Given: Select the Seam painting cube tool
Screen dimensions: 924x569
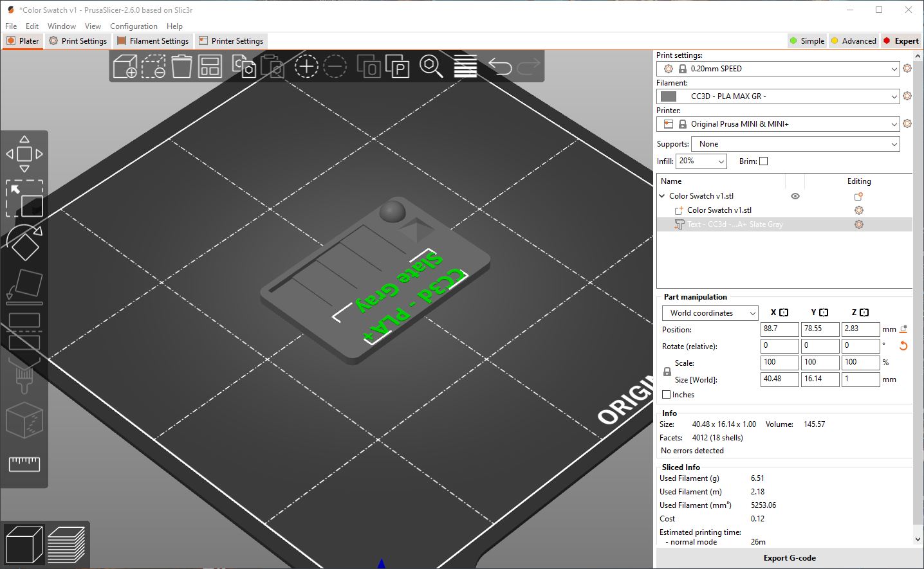Looking at the screenshot, I should (x=24, y=420).
